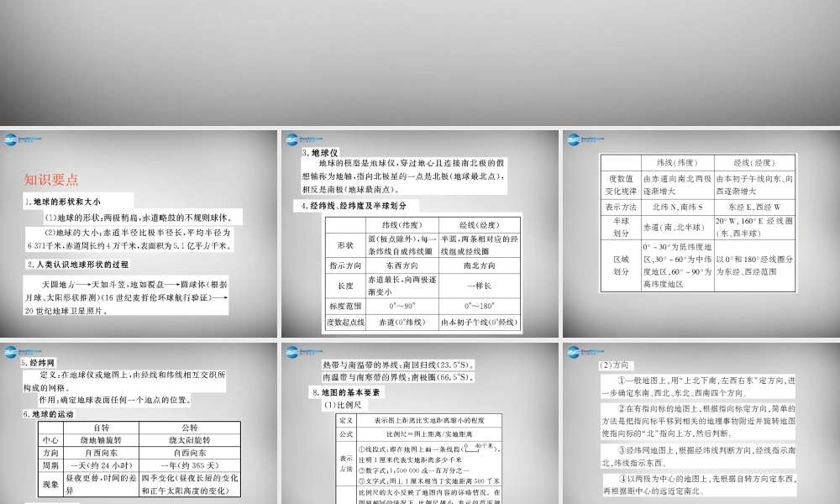Image resolution: width=840 pixels, height=504 pixels.
Task: Click the 周期 row label
Action: (x=51, y=465)
